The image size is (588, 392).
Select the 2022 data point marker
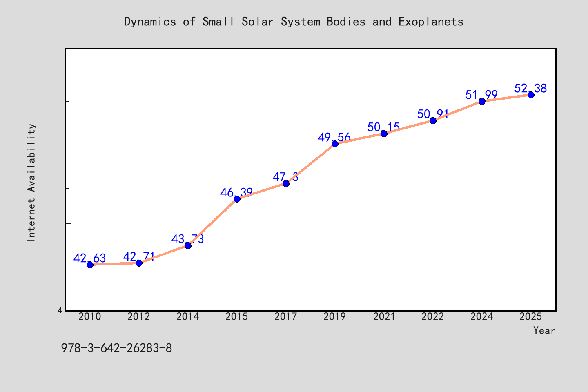pos(433,120)
